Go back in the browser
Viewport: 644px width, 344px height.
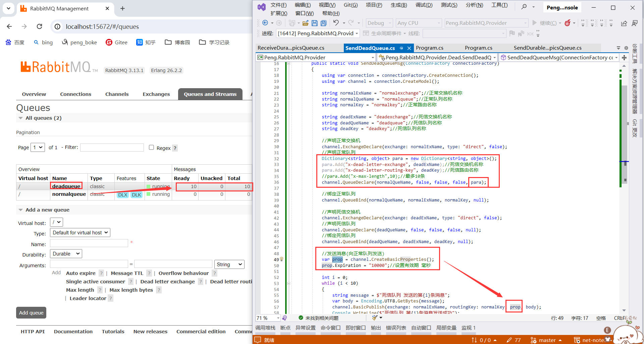tap(9, 26)
